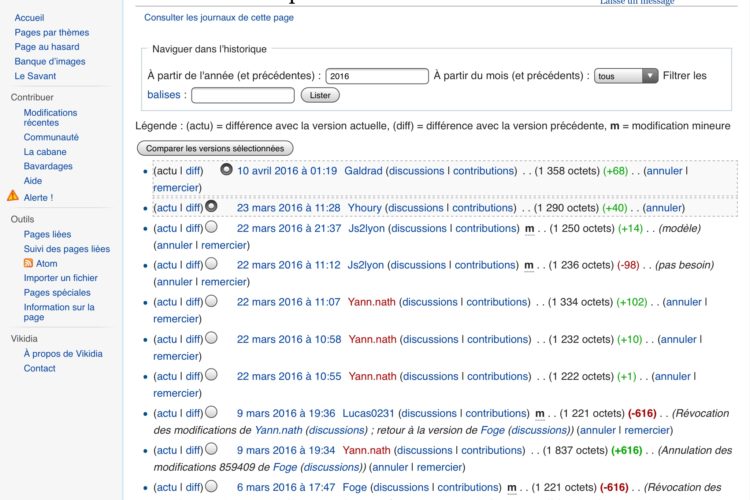Open Page au hasard in sidebar
This screenshot has height=500, width=750.
[x=47, y=47]
